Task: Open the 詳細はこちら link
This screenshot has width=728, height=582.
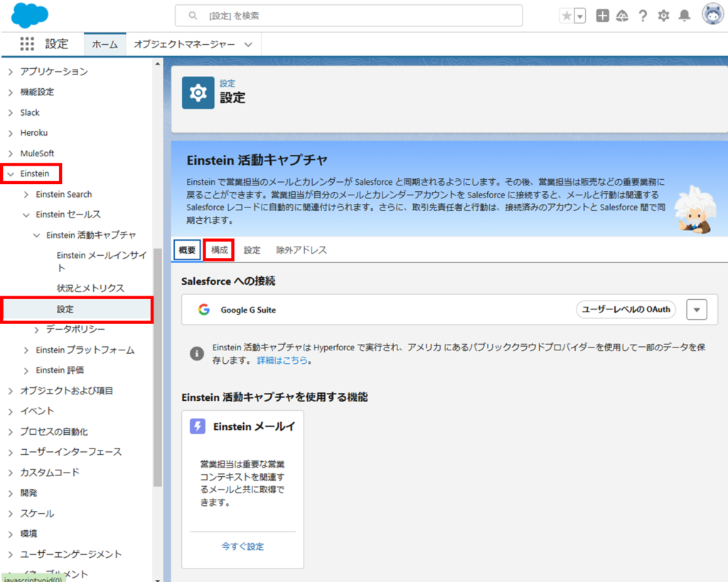Action: pyautogui.click(x=282, y=360)
